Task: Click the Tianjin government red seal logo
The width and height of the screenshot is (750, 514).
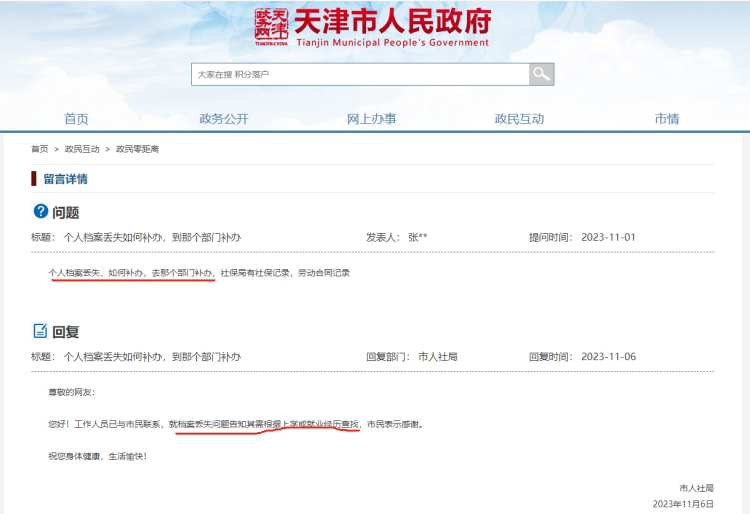Action: (x=272, y=27)
